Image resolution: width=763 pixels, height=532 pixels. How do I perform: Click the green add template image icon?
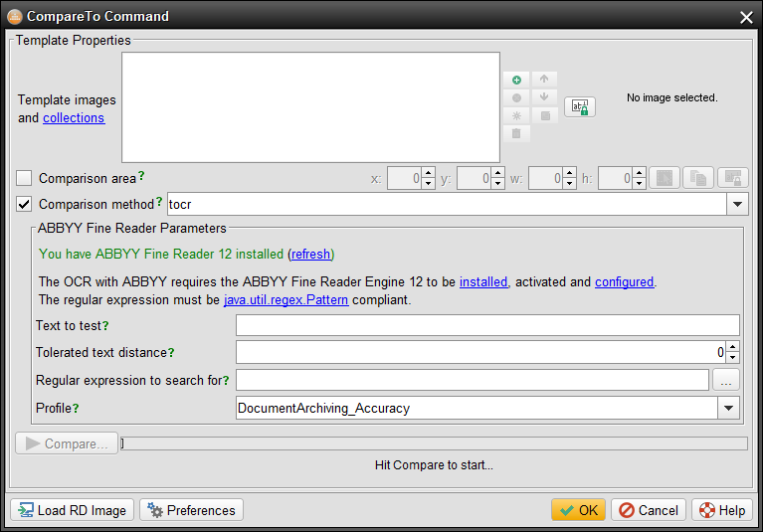click(x=516, y=80)
